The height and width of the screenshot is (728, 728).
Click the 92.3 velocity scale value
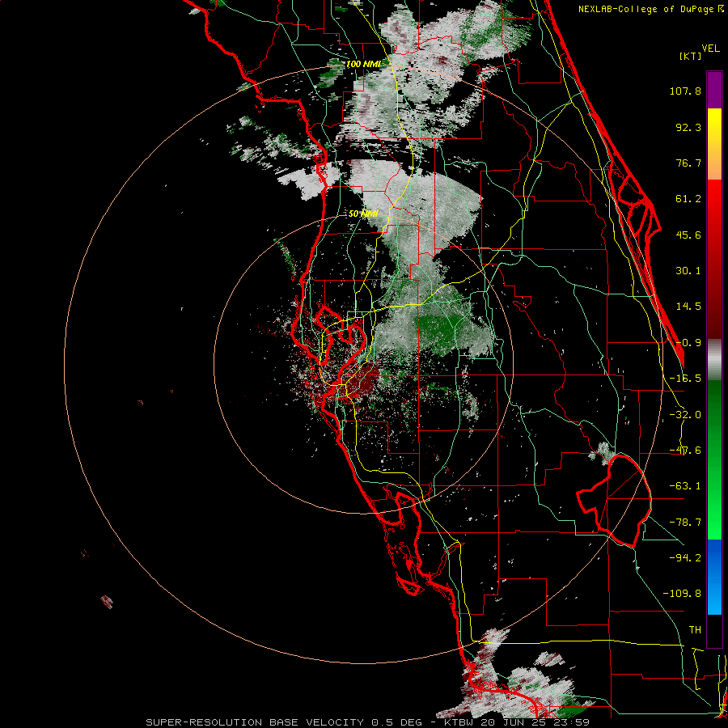coord(688,127)
